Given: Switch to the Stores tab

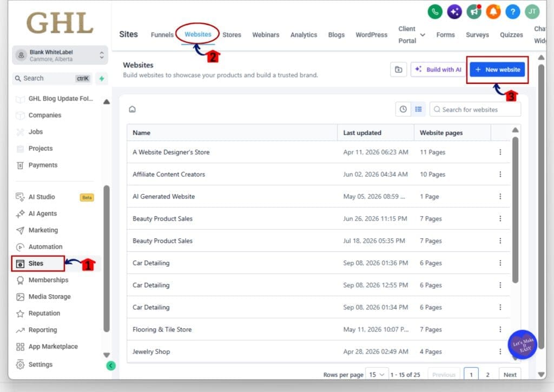Looking at the screenshot, I should point(232,35).
